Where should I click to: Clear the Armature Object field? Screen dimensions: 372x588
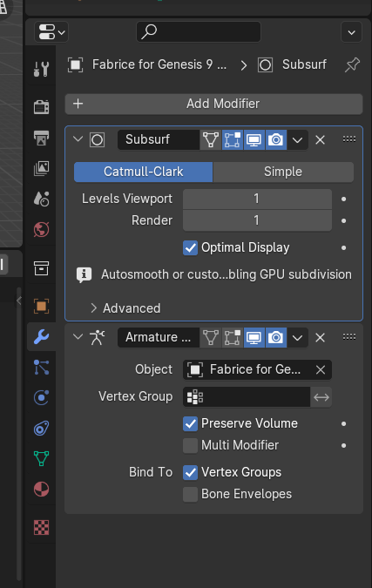coord(321,369)
